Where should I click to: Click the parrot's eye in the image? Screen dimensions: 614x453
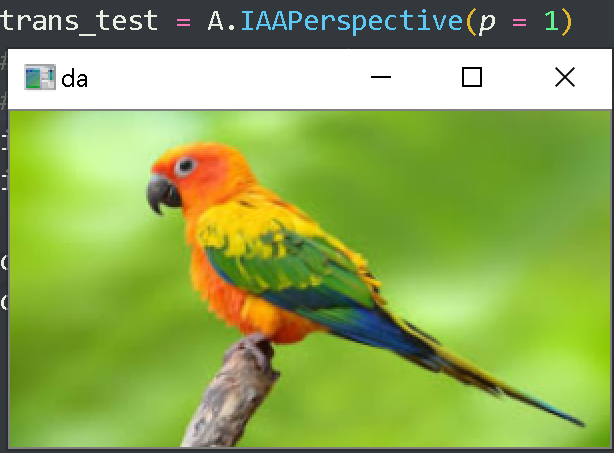click(186, 166)
